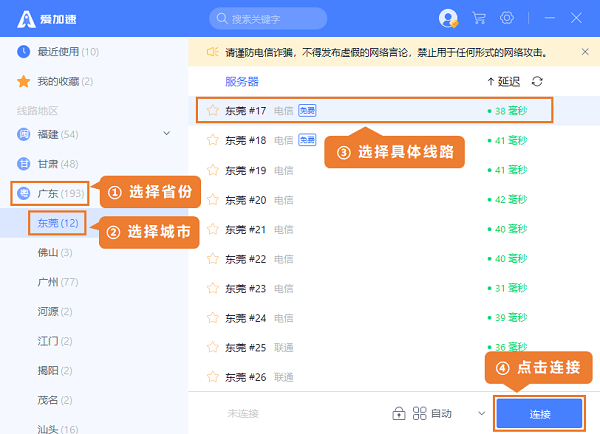Collapse the 广东 (193) province
The image size is (600, 434).
[50, 193]
